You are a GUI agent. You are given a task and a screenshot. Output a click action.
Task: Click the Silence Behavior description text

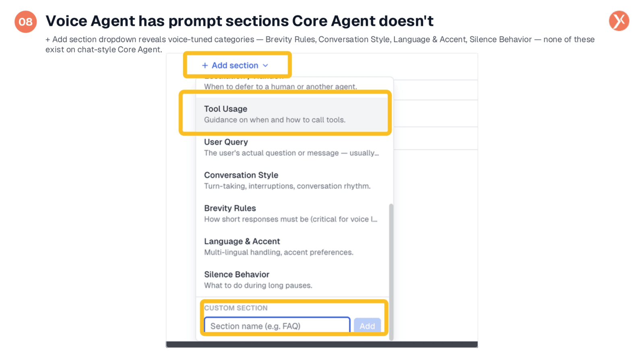tap(258, 286)
